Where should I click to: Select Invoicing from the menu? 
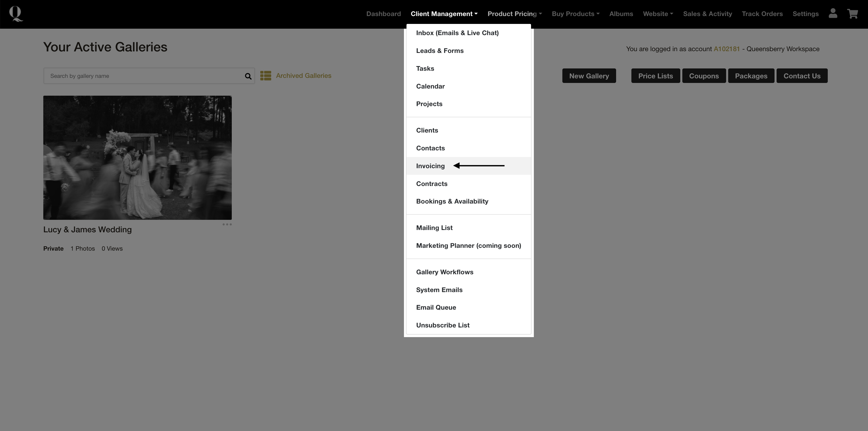coord(430,166)
